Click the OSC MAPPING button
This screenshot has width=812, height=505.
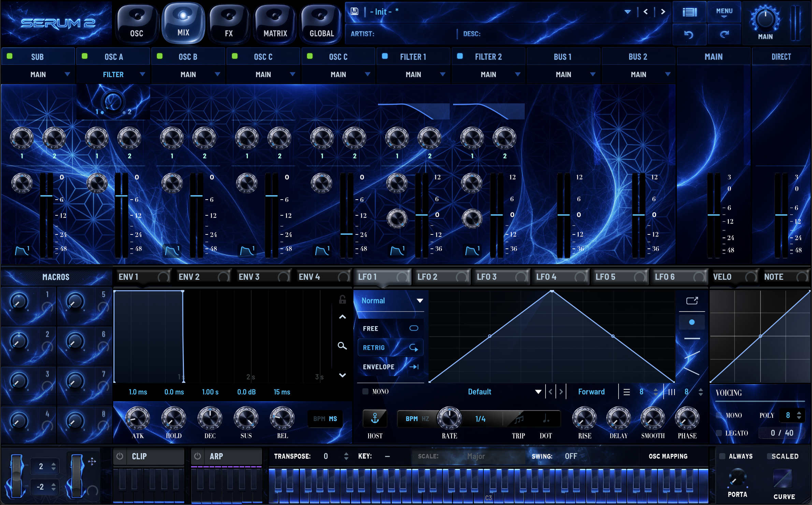pos(668,456)
